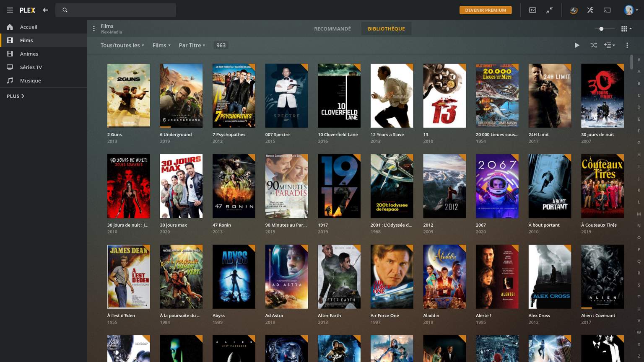Click the Alex Cross title text

(539, 315)
